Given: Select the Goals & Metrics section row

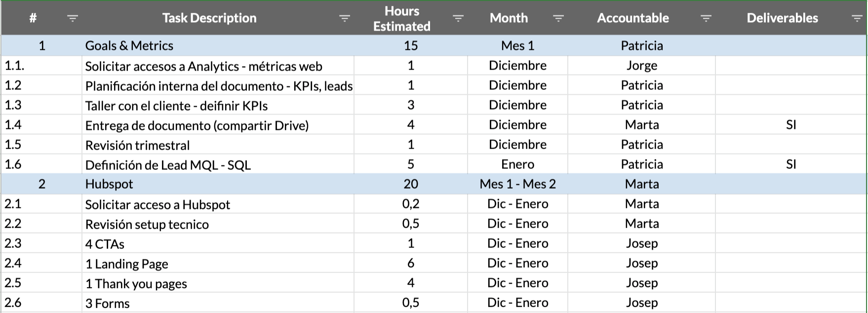Looking at the screenshot, I should point(129,46).
